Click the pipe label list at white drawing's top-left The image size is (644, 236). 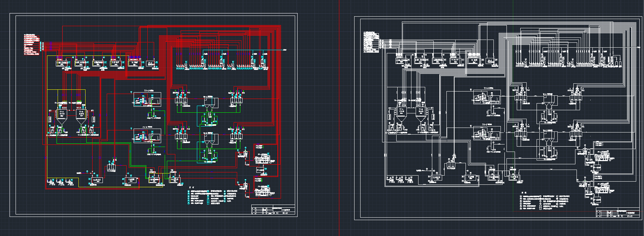[371, 42]
